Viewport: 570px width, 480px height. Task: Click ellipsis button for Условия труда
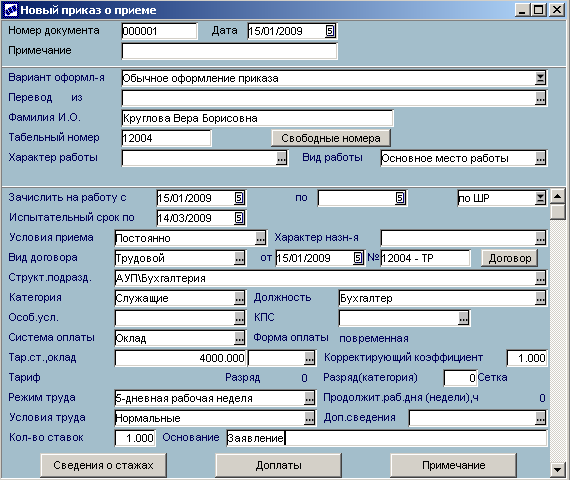click(309, 418)
